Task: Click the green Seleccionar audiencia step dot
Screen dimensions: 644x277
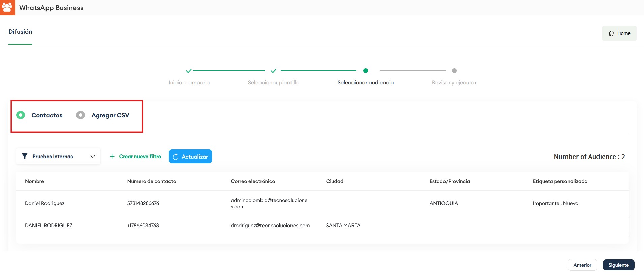Action: [365, 71]
